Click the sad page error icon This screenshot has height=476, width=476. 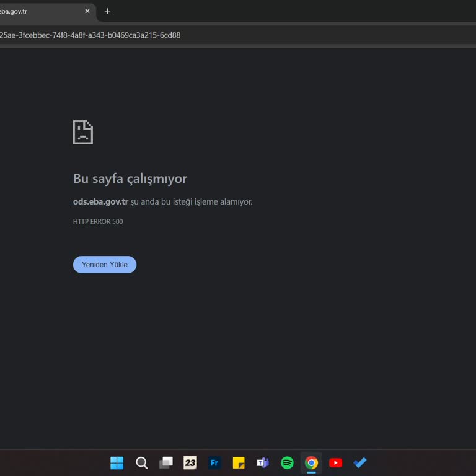tap(83, 132)
